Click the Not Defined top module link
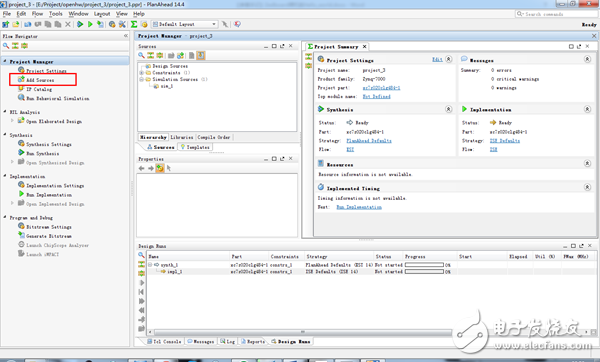 tap(377, 96)
